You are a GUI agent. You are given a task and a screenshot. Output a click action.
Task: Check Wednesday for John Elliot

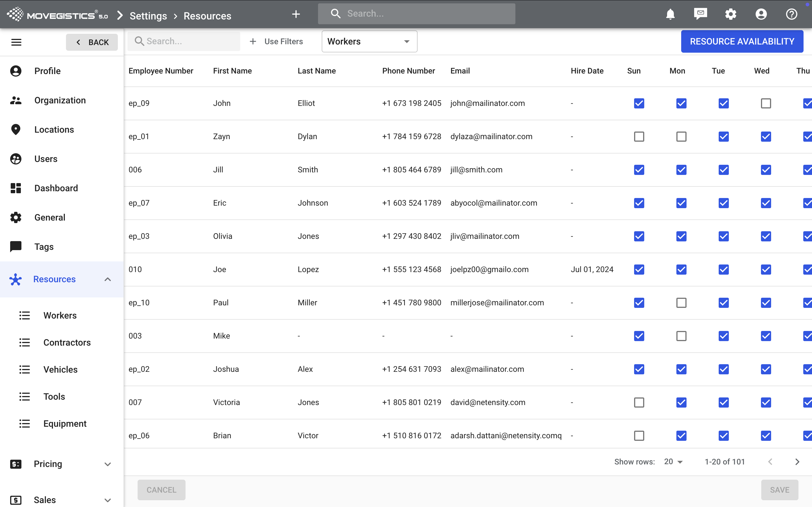[x=766, y=103]
